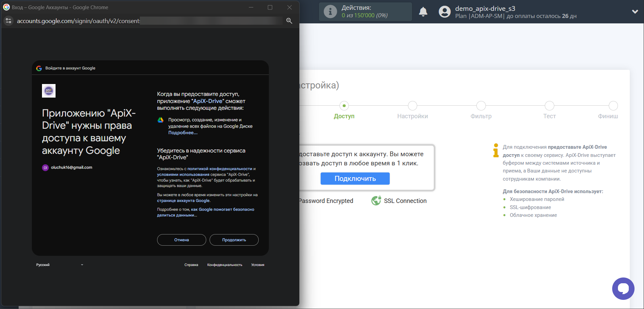644x309 pixels.
Task: Click the Конфиденциальность footer link
Action: click(x=225, y=265)
